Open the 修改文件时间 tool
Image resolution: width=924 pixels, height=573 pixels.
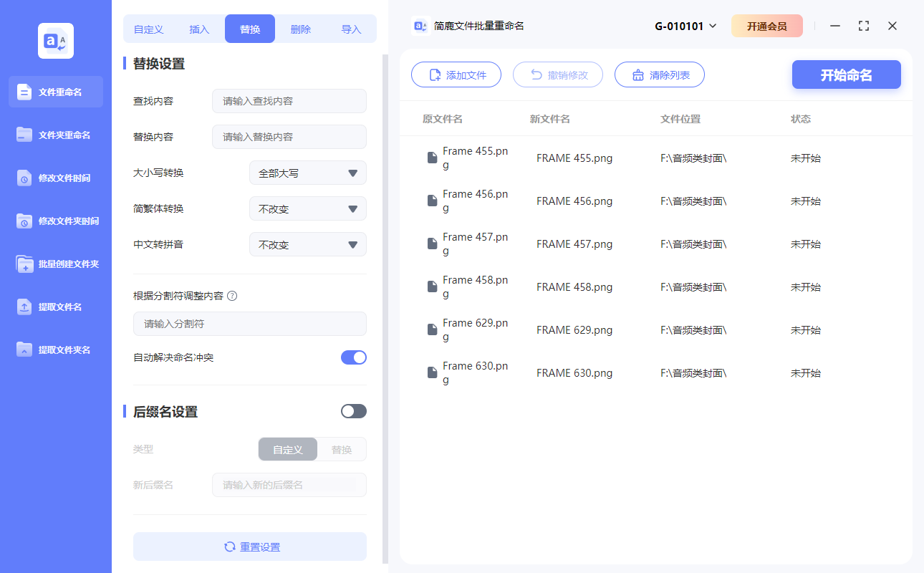coord(55,178)
